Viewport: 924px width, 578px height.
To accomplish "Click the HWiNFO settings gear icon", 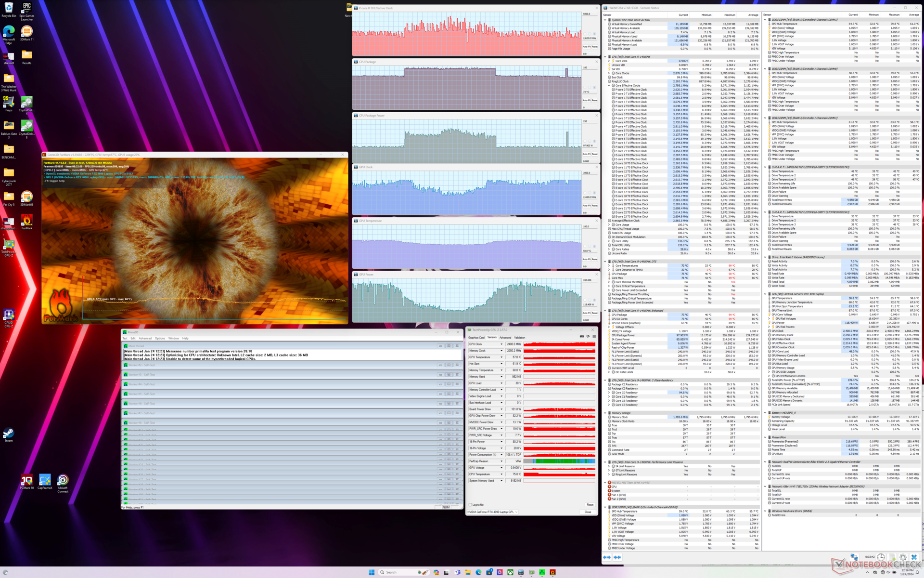I will tap(903, 557).
